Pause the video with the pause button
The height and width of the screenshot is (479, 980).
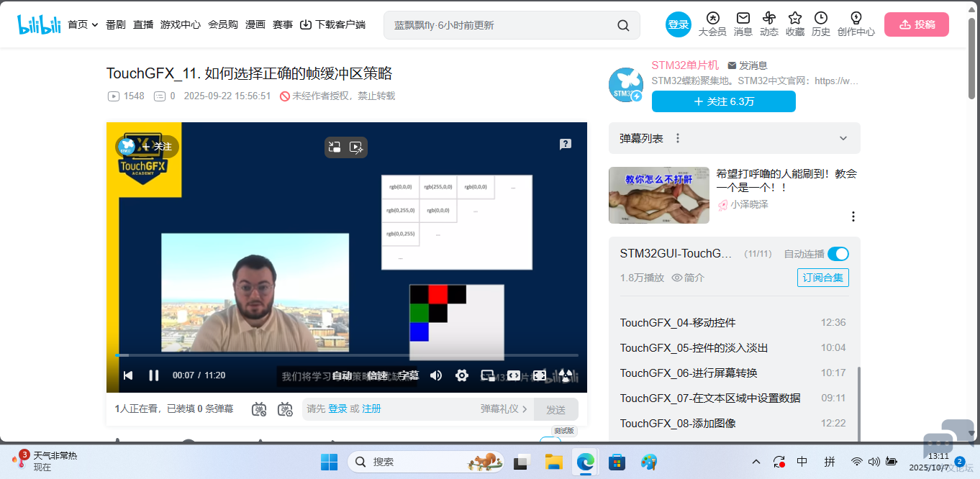(x=153, y=375)
